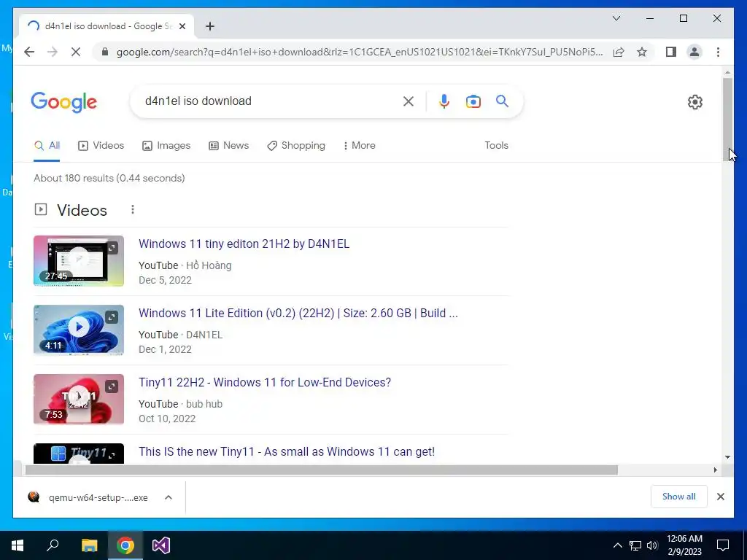The width and height of the screenshot is (747, 560).
Task: Open the volume control tray icon
Action: [652, 545]
